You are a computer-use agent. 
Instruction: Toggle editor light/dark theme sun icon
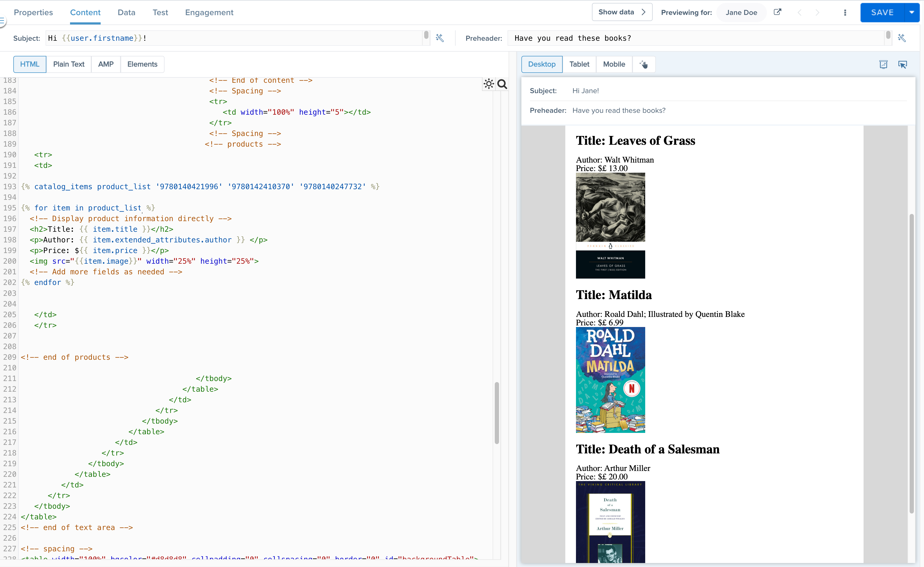489,84
